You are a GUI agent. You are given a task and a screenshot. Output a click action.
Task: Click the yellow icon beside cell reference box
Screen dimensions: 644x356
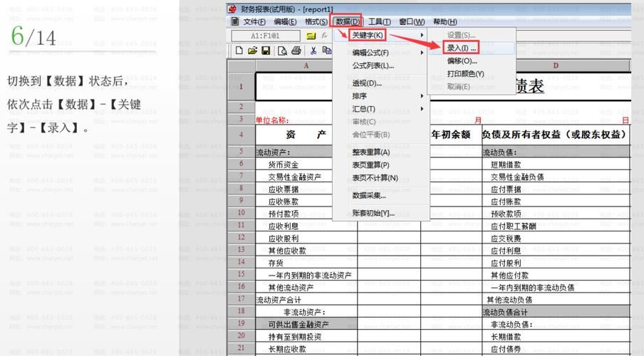[311, 35]
